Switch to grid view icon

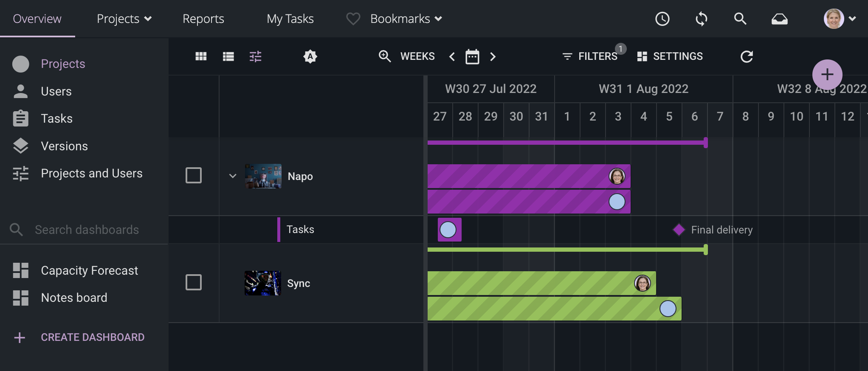[201, 56]
